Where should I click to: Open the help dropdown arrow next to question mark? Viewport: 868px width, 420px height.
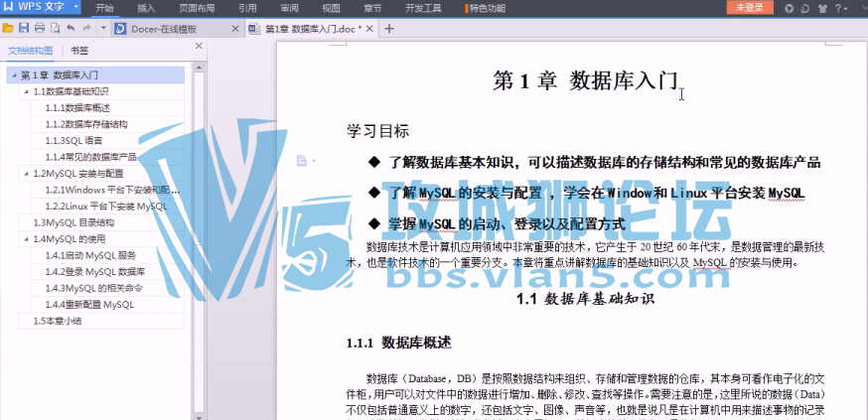pos(845,9)
